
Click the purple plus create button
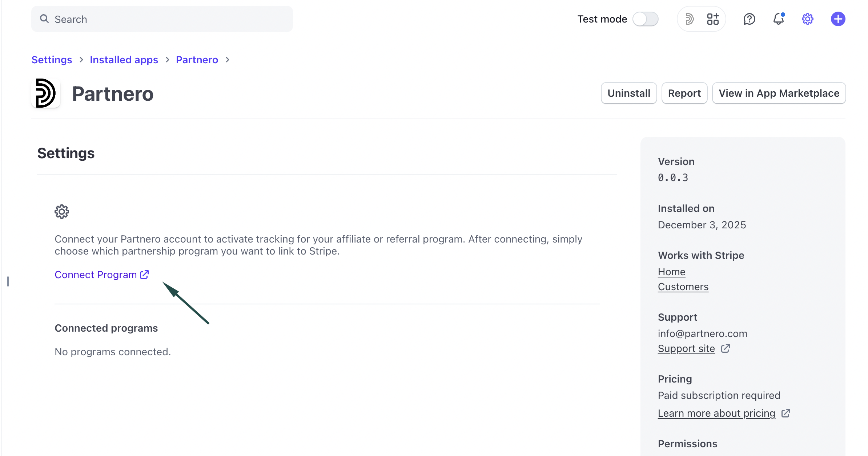838,19
